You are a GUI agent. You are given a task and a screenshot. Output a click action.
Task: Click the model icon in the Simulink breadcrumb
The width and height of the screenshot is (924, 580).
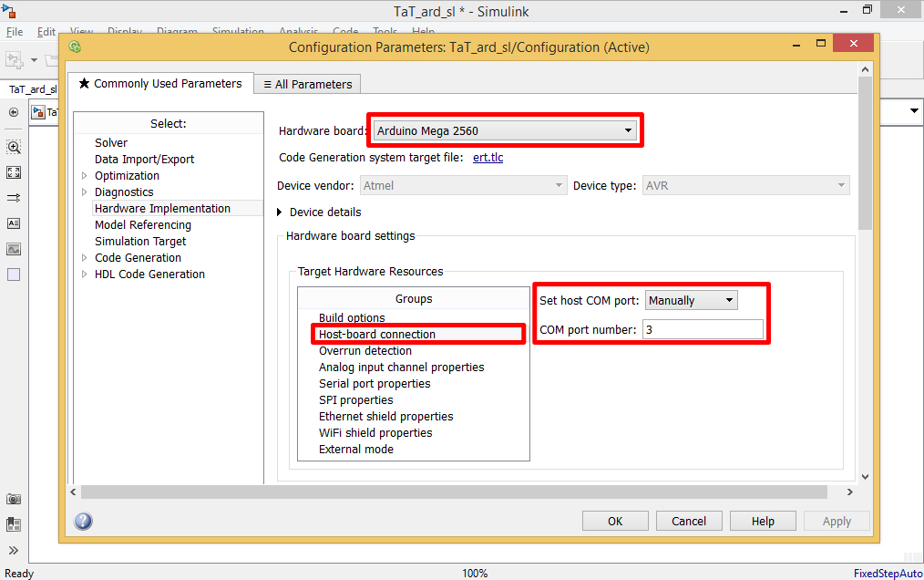[x=38, y=112]
